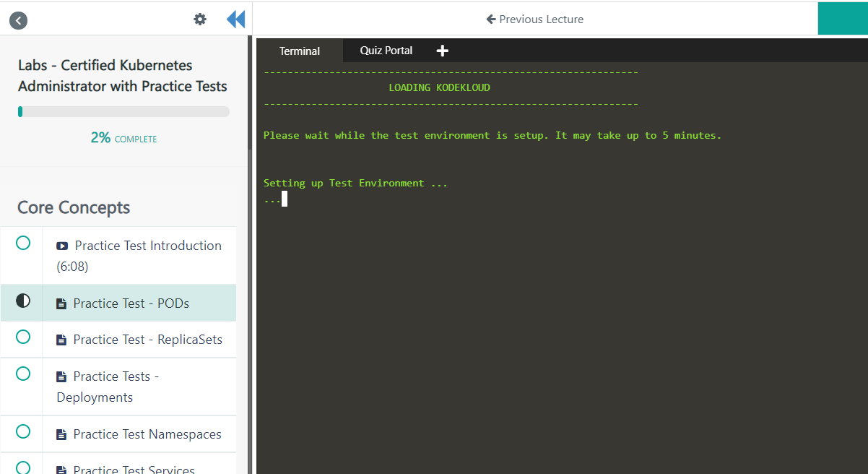868x474 pixels.
Task: Toggle completion circle for Practice Test Services
Action: (23, 467)
